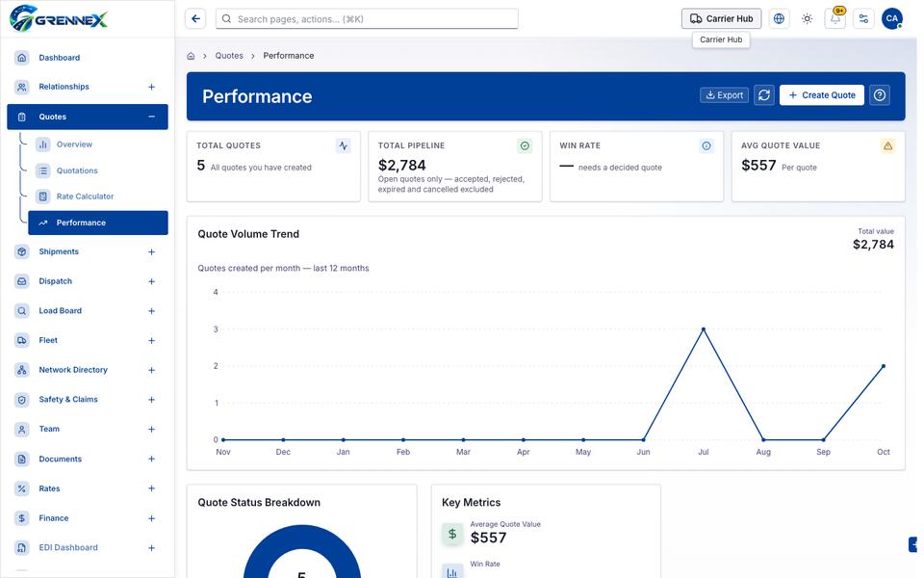Expand the Network Directory menu
This screenshot has height=578, width=924.
coord(151,370)
